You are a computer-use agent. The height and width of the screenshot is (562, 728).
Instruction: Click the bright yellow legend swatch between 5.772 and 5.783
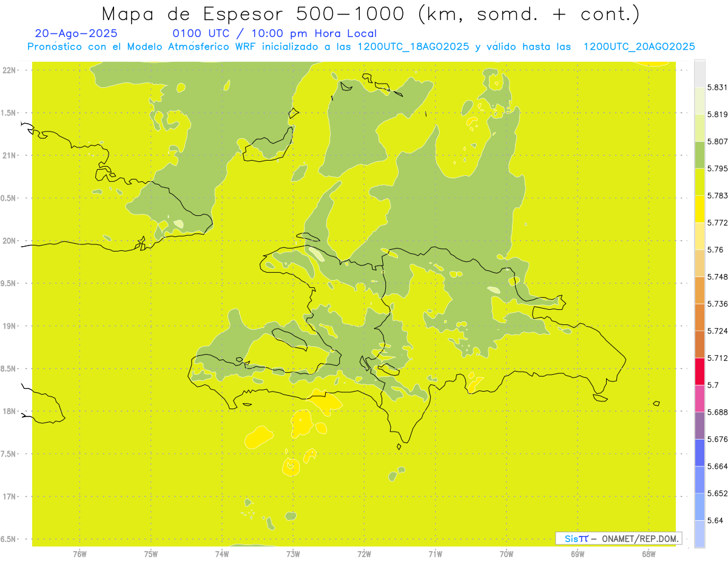click(x=699, y=209)
